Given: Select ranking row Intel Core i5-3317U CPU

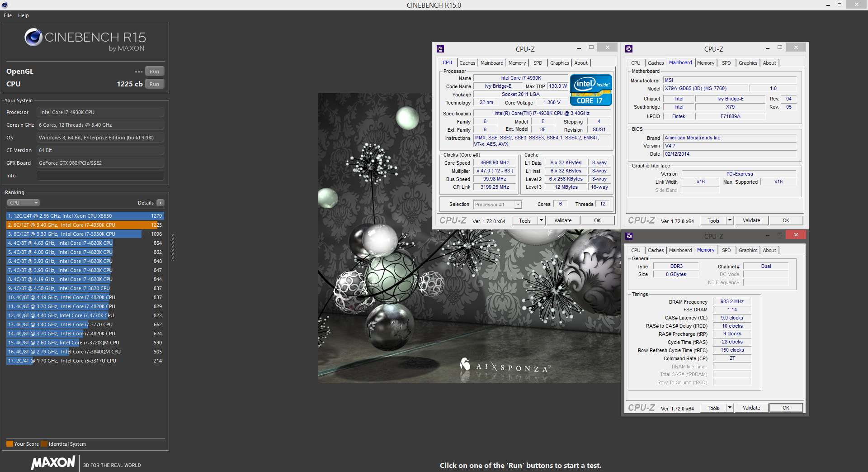Looking at the screenshot, I should tap(85, 361).
